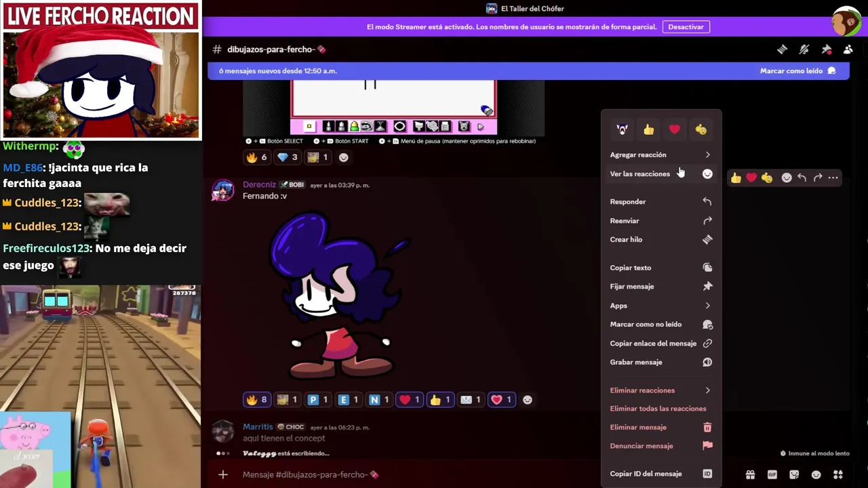Viewport: 868px width, 488px height.
Task: Select Copiar texto
Action: pyautogui.click(x=661, y=268)
